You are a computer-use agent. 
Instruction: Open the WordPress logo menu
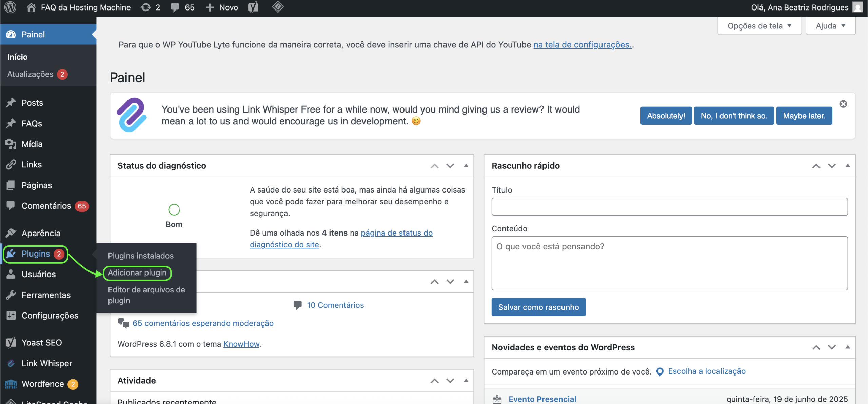[10, 7]
